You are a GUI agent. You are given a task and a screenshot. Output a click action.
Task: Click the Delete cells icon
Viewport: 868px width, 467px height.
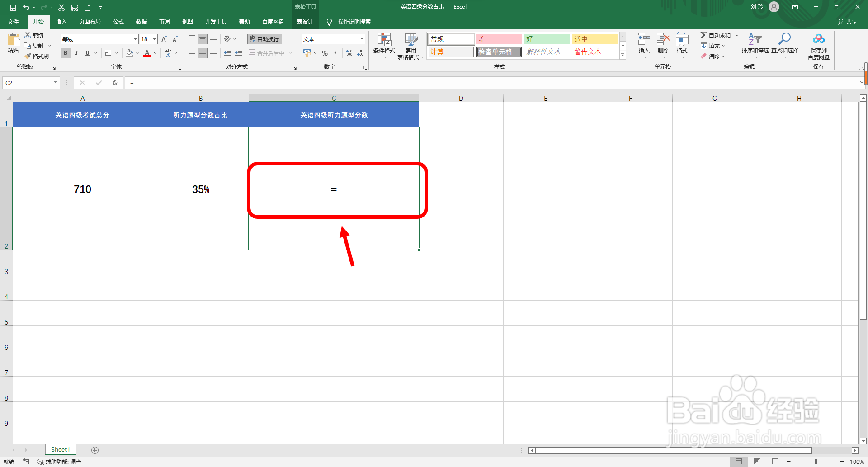[x=663, y=39]
